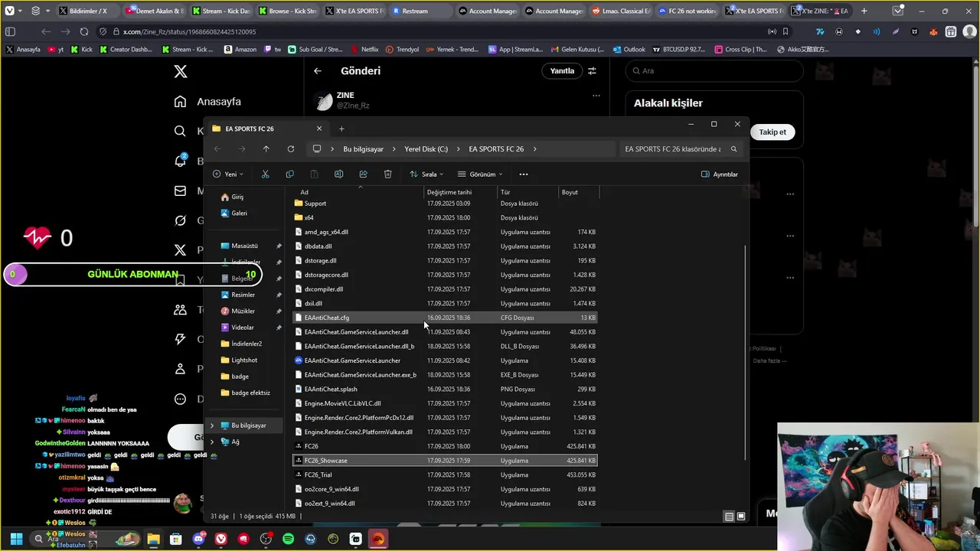The height and width of the screenshot is (551, 980).
Task: Open the EA app icon in the taskbar
Action: [378, 539]
